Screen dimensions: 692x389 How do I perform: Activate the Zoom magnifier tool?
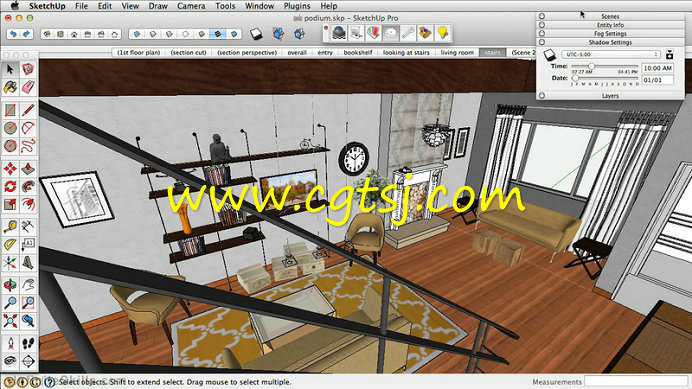tap(10, 303)
